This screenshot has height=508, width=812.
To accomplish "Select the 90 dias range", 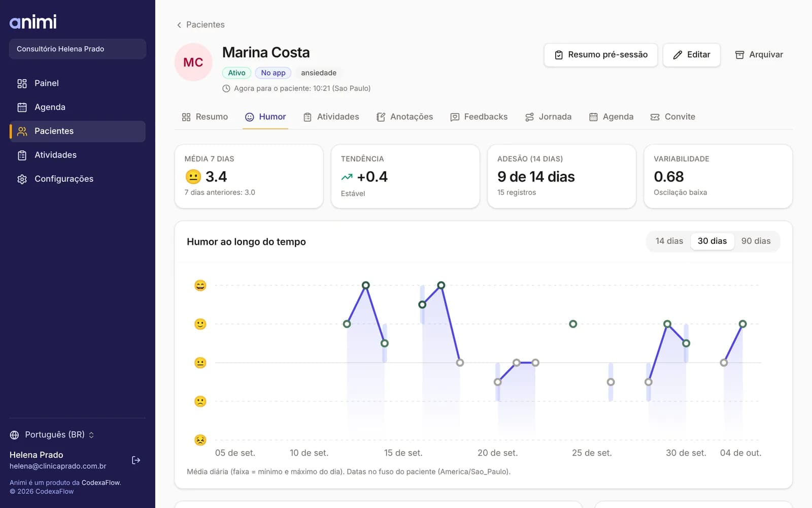I will (x=756, y=241).
